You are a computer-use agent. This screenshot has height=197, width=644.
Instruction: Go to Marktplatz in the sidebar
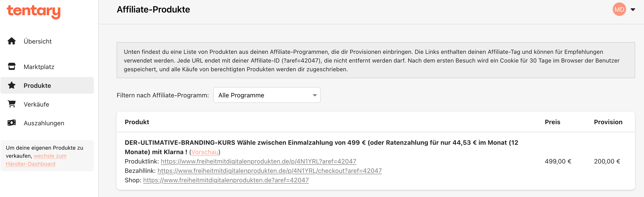tap(39, 67)
